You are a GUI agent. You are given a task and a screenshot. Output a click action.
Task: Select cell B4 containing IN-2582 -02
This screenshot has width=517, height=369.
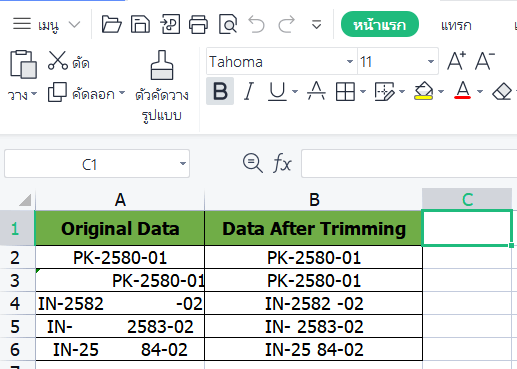pyautogui.click(x=314, y=304)
